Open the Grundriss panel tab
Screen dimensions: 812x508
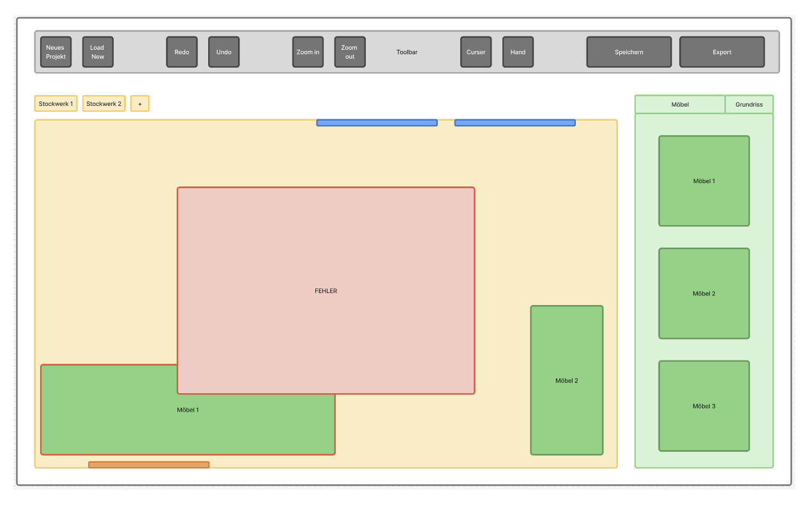[749, 104]
